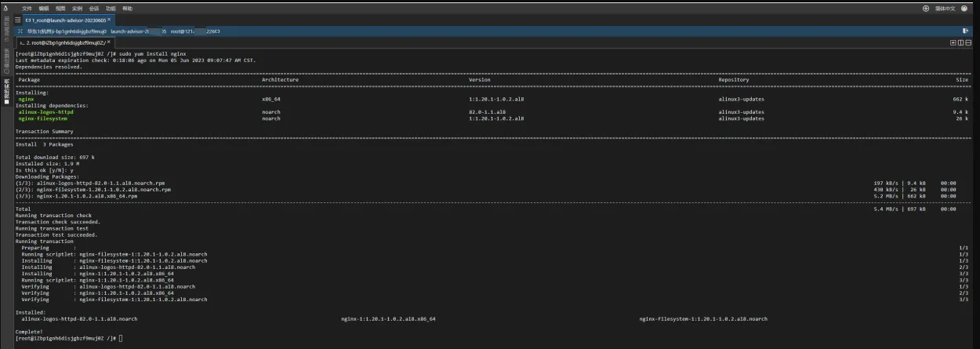Click the 'Downloading Packages:' line
The image size is (980, 349).
(48, 176)
